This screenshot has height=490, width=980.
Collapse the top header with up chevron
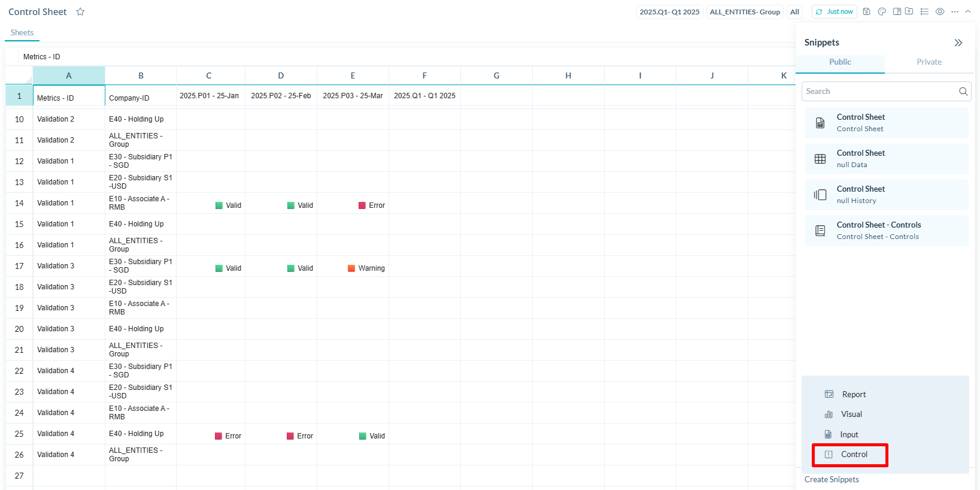tap(968, 11)
